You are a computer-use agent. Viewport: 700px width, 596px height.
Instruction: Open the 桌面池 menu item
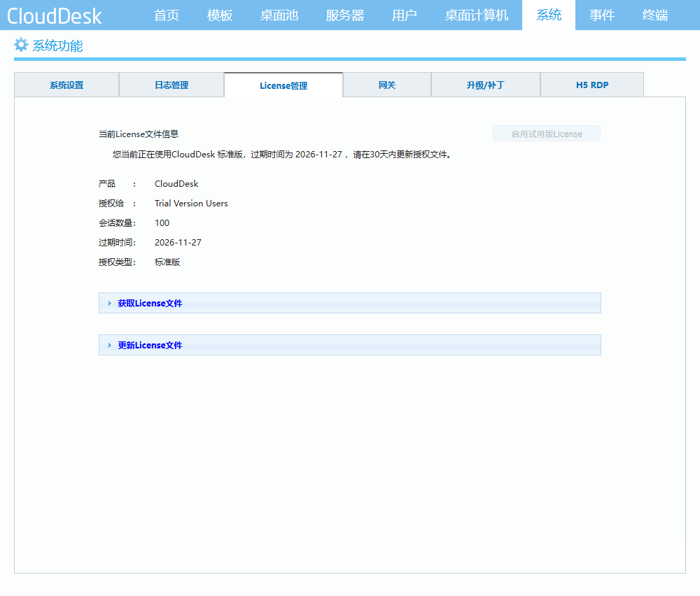(x=279, y=15)
